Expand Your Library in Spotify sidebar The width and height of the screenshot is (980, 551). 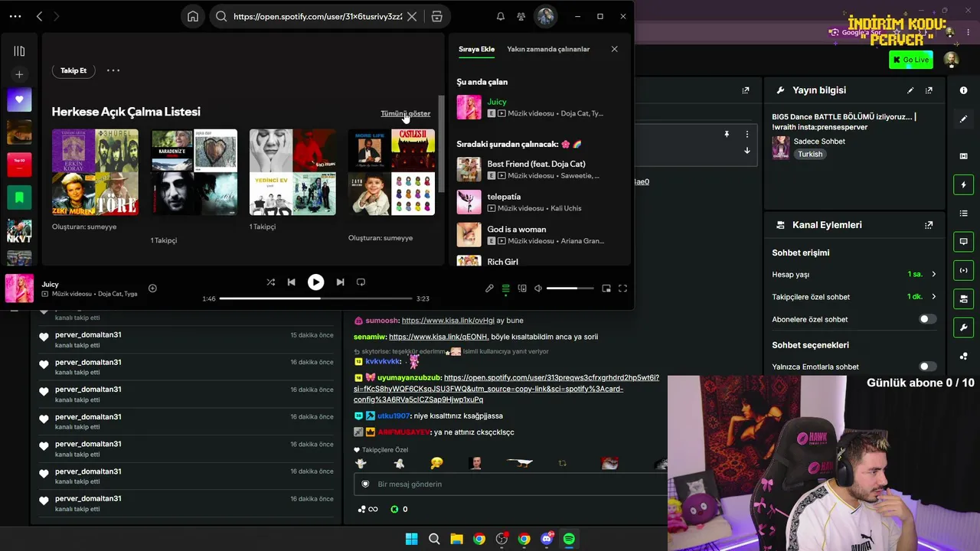(x=19, y=51)
